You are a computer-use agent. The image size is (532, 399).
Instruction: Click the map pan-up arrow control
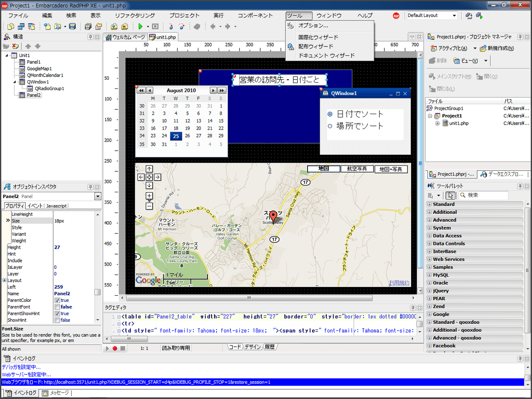tap(149, 169)
